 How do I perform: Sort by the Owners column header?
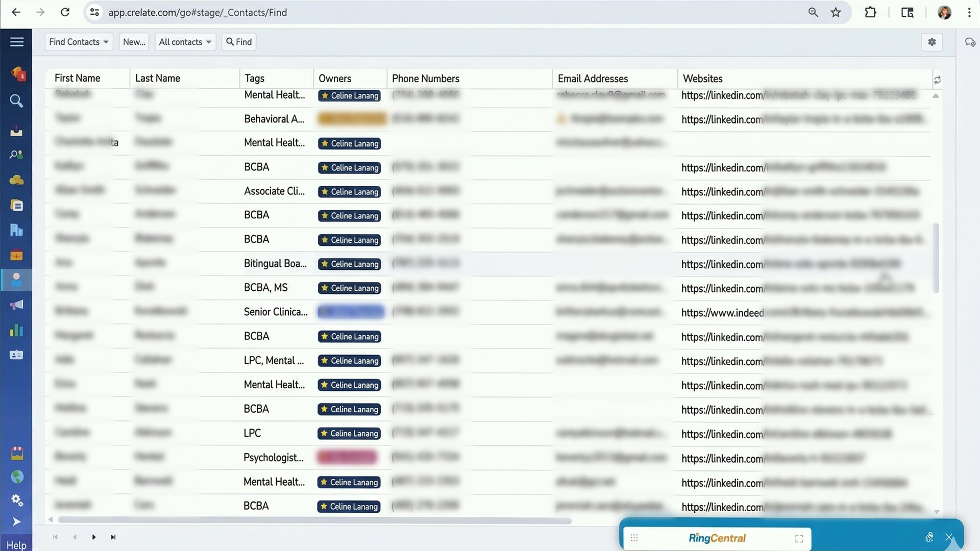[335, 78]
